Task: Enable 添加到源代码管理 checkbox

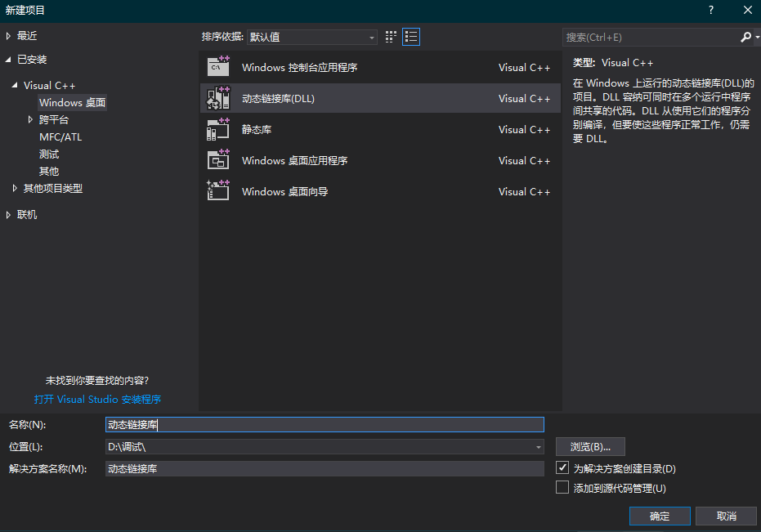Action: (x=562, y=487)
